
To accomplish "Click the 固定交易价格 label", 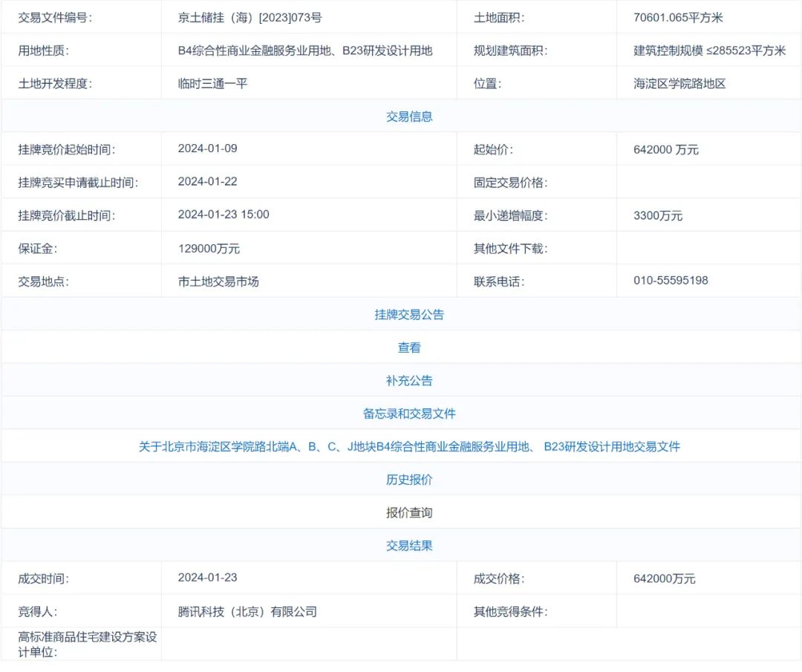I will click(x=510, y=183).
